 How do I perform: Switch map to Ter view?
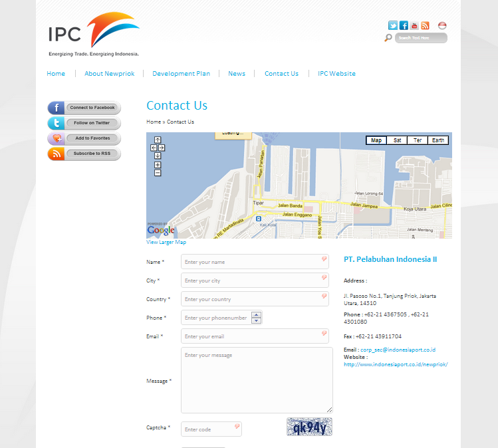pos(418,140)
